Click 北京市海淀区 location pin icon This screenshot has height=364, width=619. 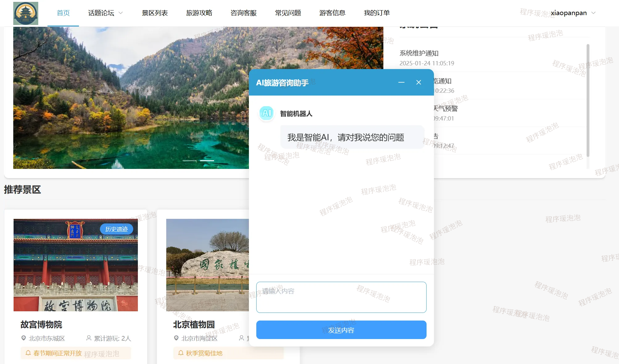click(176, 338)
